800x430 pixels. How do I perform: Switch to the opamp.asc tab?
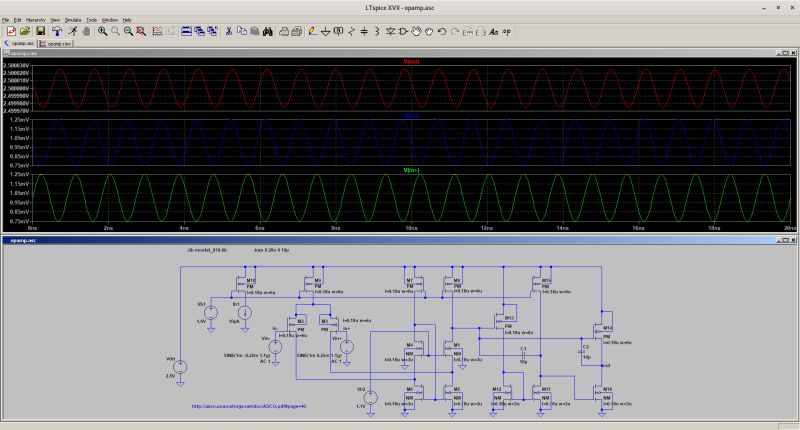[x=19, y=43]
